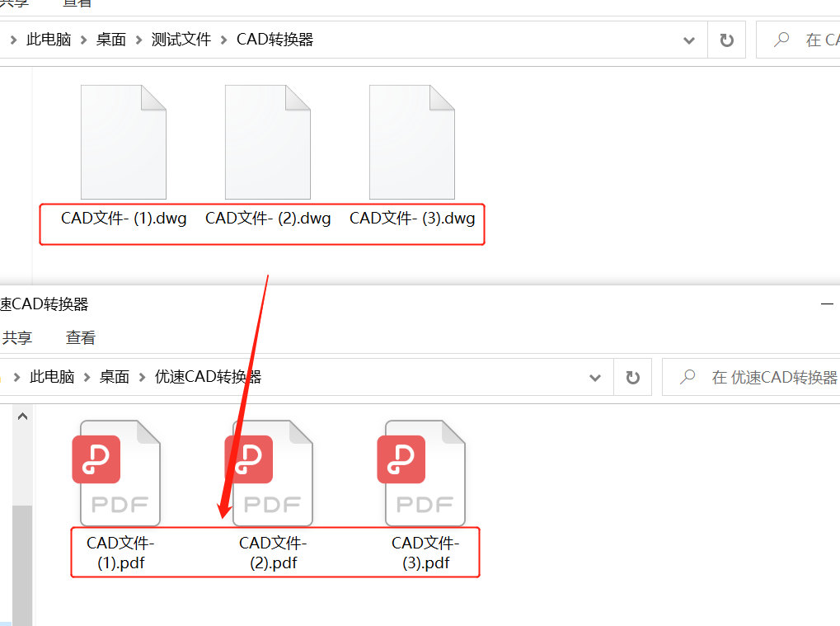Click 优速CAD转换器 breadcrumb segment
Viewport: 840px width, 626px height.
208,377
